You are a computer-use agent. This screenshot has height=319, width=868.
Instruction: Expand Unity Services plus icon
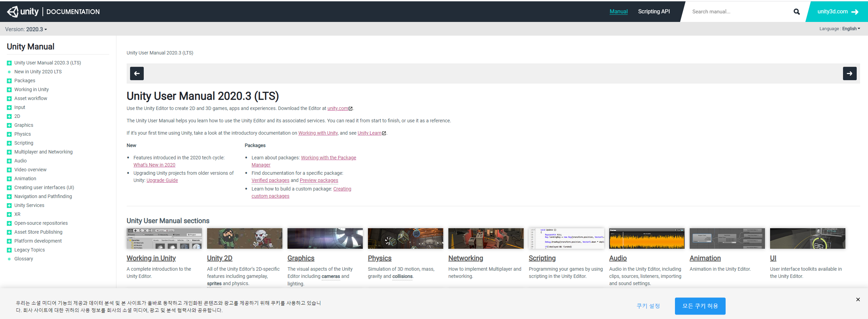pyautogui.click(x=9, y=206)
